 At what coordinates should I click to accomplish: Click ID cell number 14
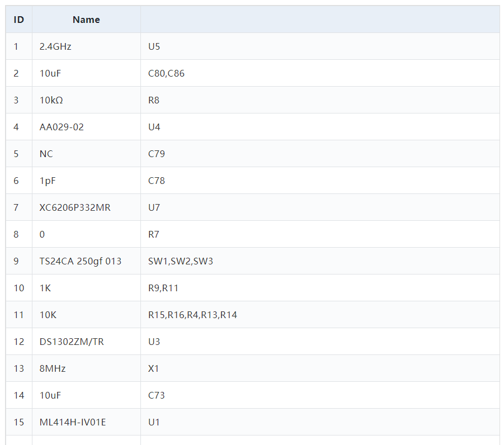pyautogui.click(x=19, y=395)
